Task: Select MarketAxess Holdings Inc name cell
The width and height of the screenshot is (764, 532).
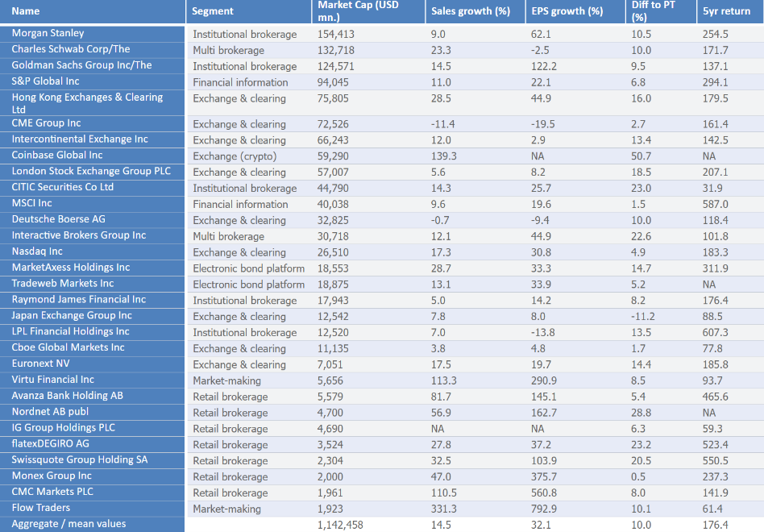Action: (x=71, y=268)
